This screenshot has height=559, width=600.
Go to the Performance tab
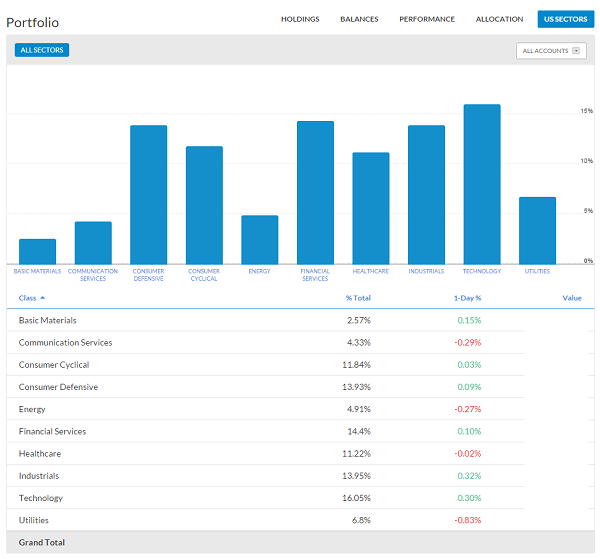tap(427, 19)
